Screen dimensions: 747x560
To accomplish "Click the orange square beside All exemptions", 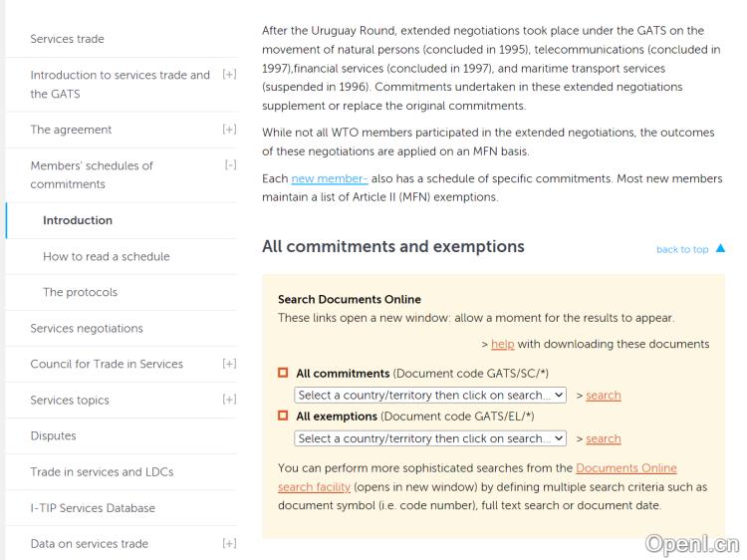I will tap(283, 416).
